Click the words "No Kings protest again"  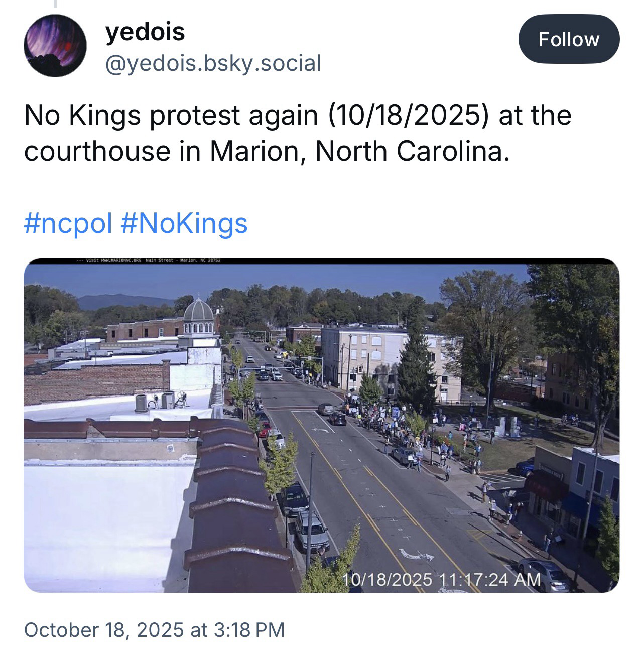(171, 115)
